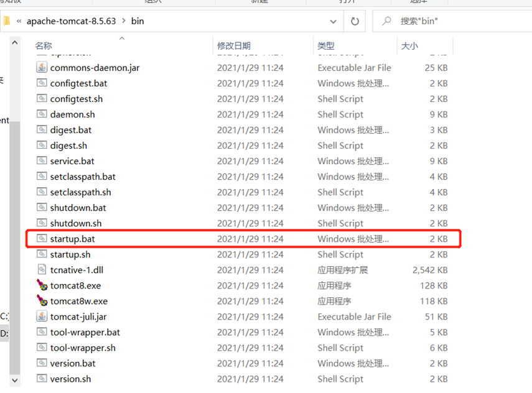Select the tool-wrapper.sh file name
532x393 pixels.
(x=83, y=348)
